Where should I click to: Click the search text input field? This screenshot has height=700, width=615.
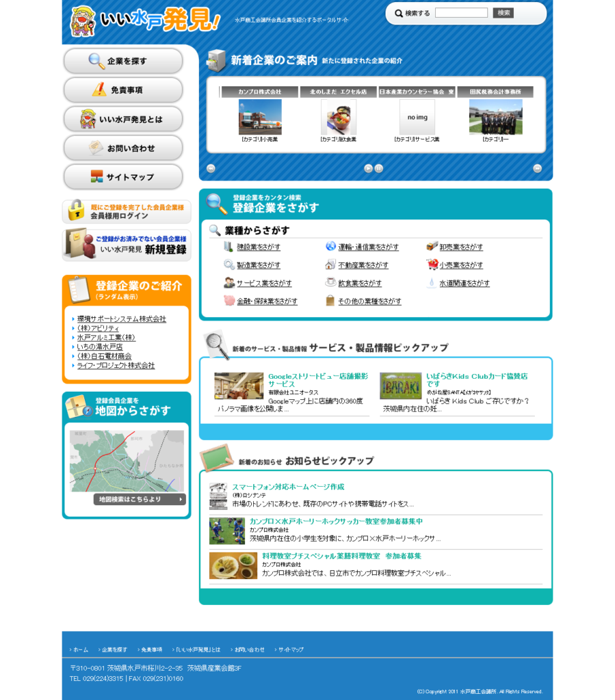pos(461,13)
